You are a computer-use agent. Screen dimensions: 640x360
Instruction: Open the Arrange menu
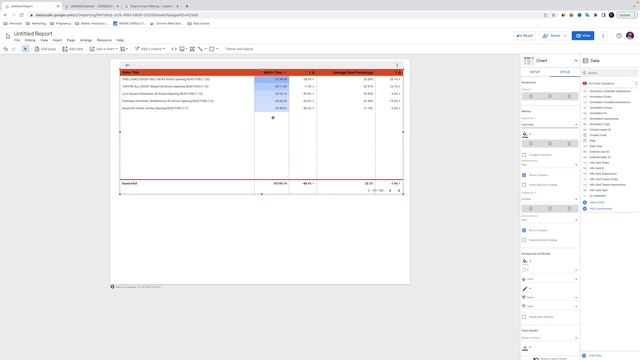(x=86, y=40)
